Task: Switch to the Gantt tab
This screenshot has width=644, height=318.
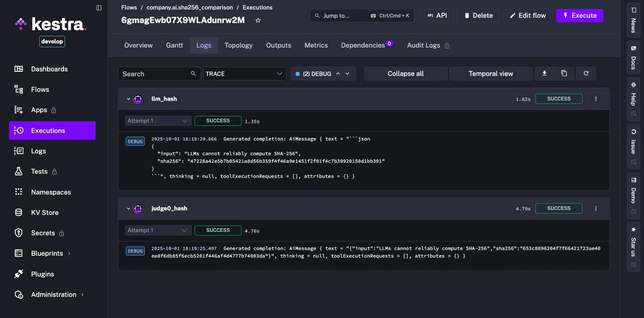Action: click(x=174, y=45)
